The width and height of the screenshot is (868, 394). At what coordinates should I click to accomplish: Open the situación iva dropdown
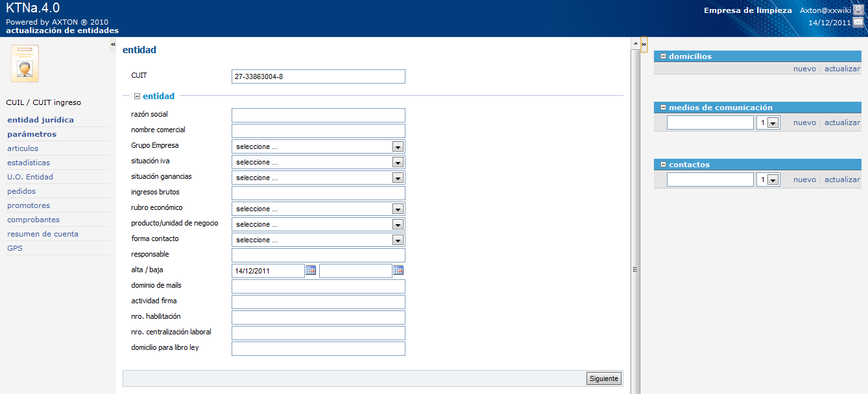click(398, 162)
